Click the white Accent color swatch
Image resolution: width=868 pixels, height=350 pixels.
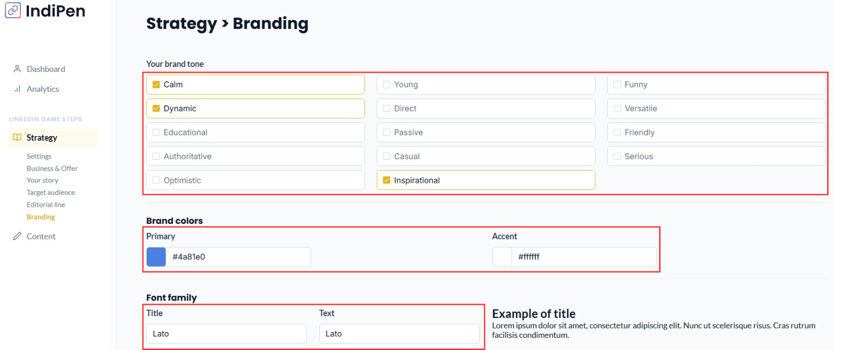coord(502,257)
